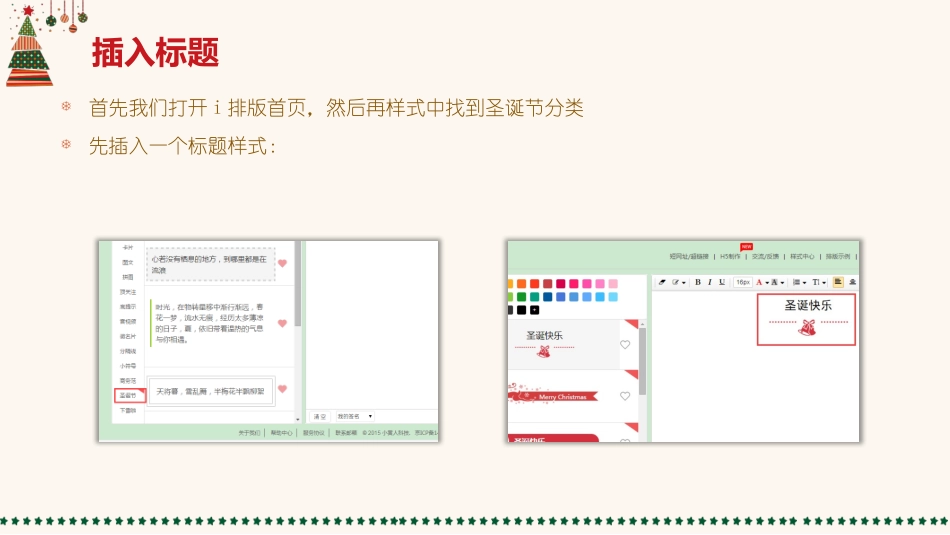Viewport: 950px width, 535px height.
Task: Expand the line spacing dropdown arrow
Action: [x=805, y=283]
